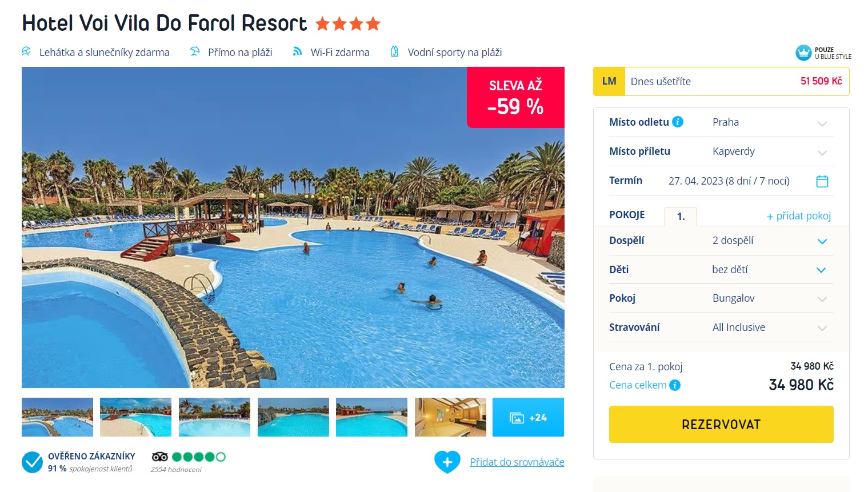This screenshot has height=492, width=868.
Task: Open the Stravování All Inclusive dropdown
Action: [721, 327]
